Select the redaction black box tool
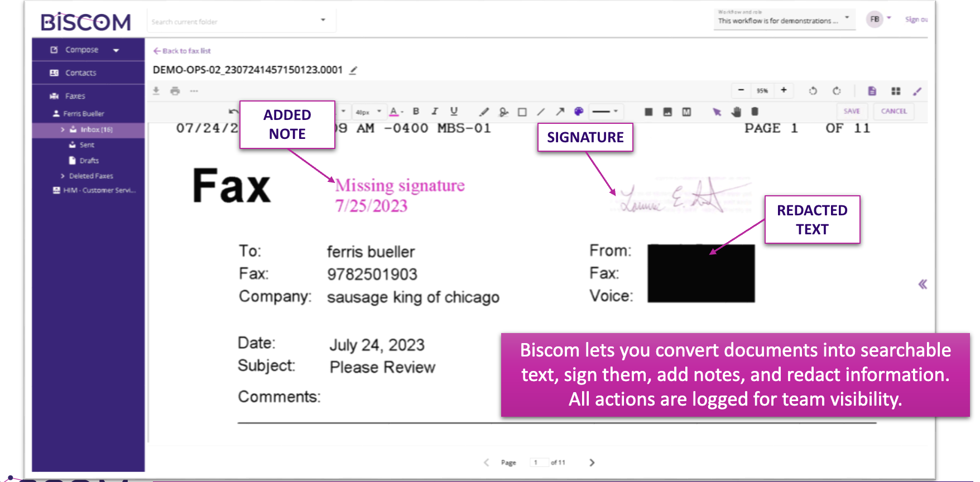This screenshot has width=980, height=482. [x=648, y=112]
